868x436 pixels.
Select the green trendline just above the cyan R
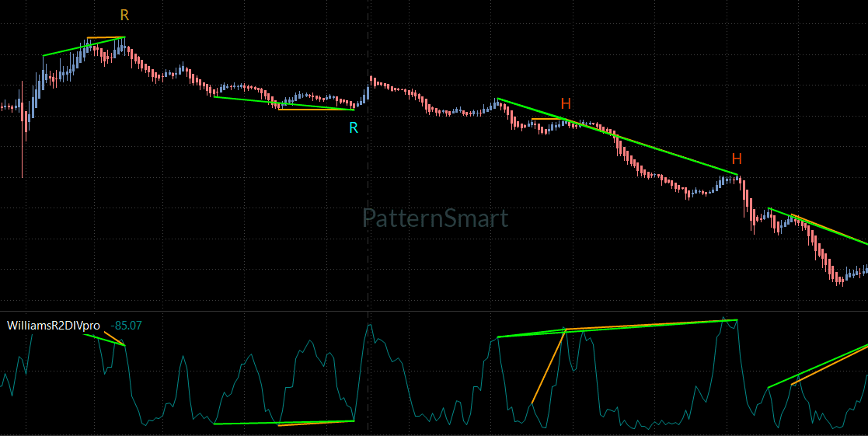tap(284, 103)
